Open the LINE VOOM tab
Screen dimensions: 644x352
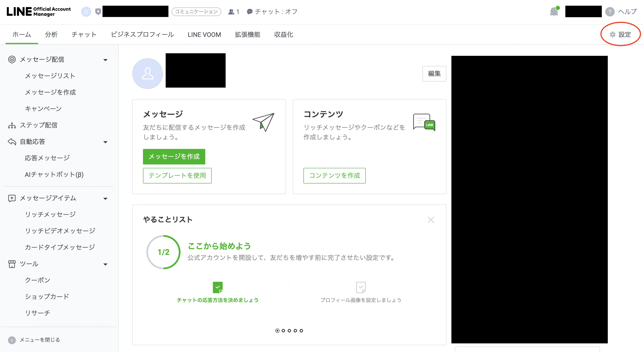204,35
